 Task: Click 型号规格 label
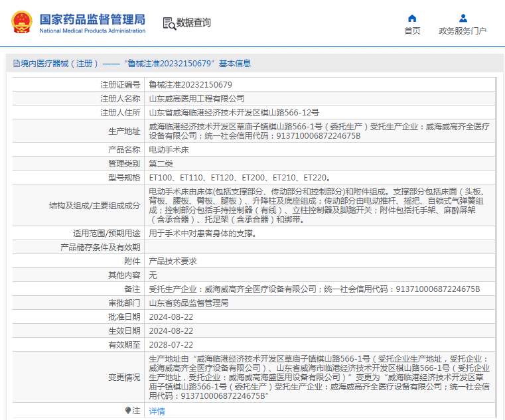124,177
